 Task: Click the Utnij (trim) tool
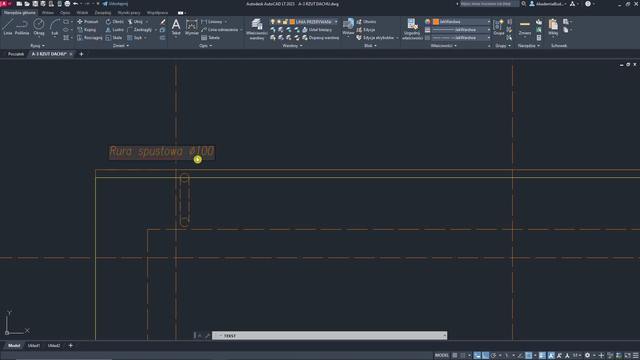(x=135, y=22)
